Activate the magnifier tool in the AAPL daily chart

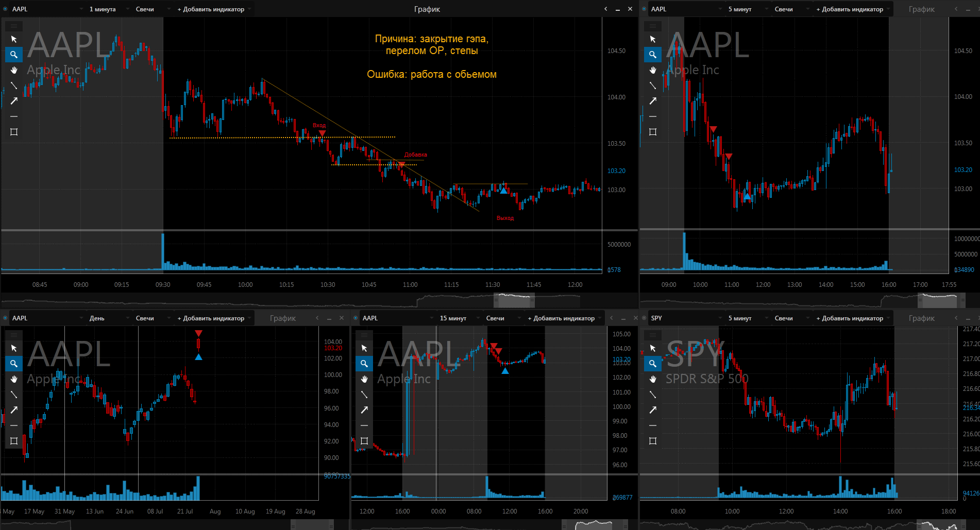tap(14, 364)
